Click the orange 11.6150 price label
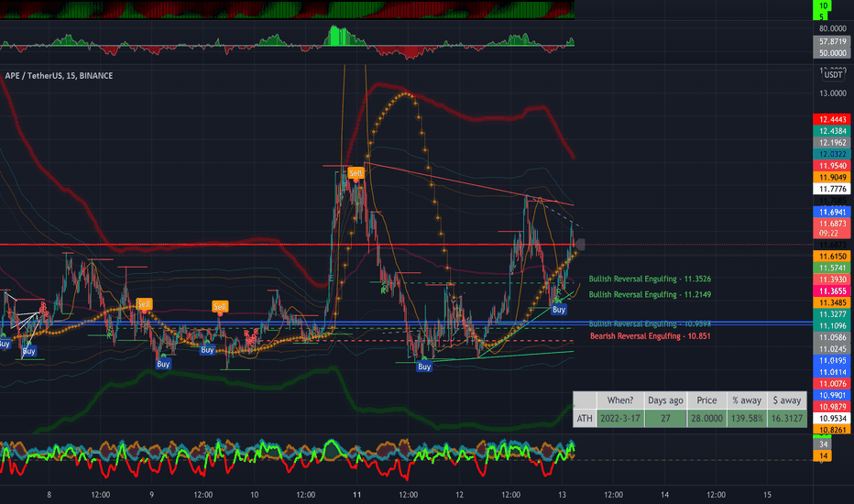854x504 pixels. tap(832, 256)
